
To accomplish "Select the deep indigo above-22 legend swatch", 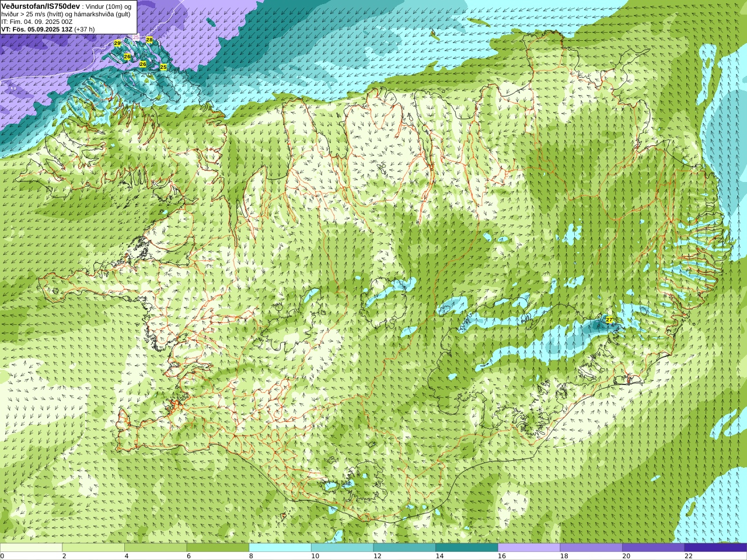I will coord(715,548).
